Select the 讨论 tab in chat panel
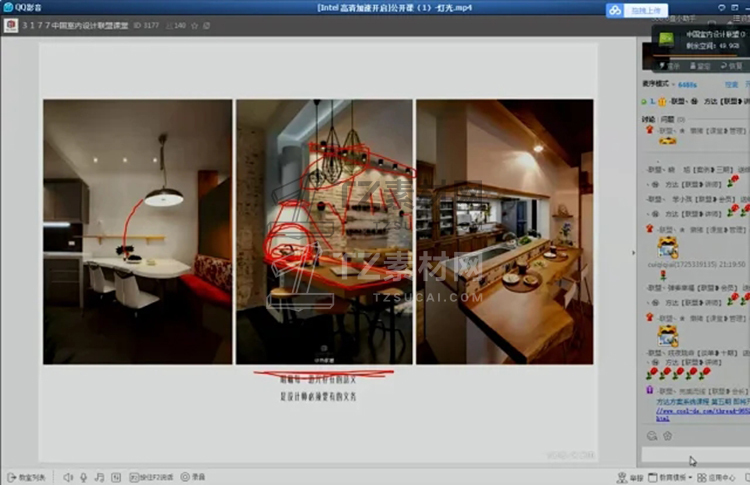This screenshot has height=485, width=750. point(649,119)
